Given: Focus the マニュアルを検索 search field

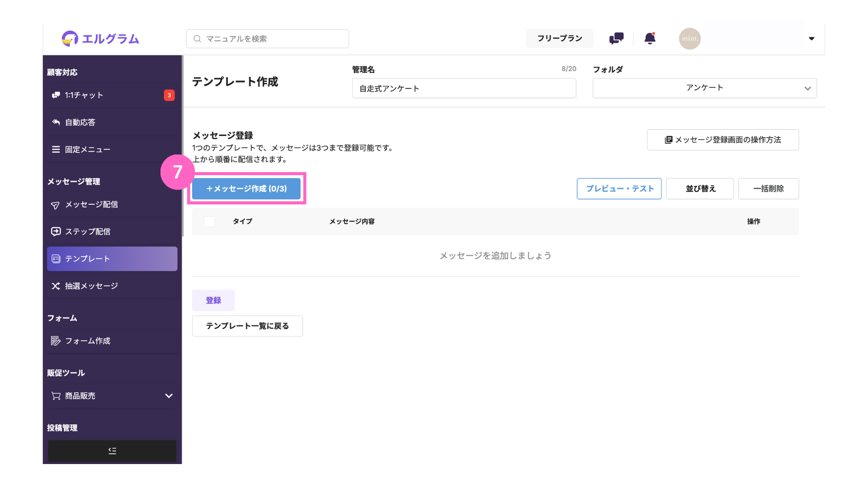Looking at the screenshot, I should tap(268, 39).
